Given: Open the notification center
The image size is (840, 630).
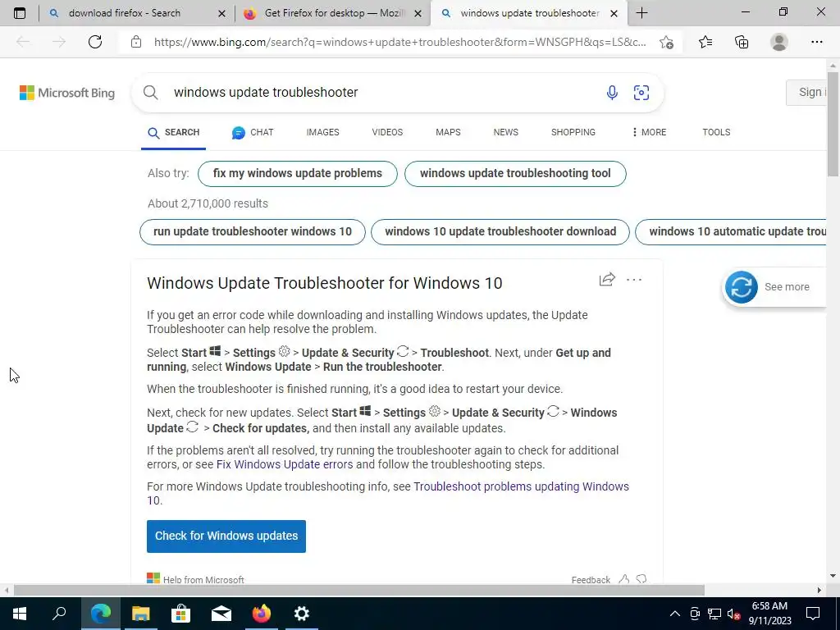Looking at the screenshot, I should [x=813, y=614].
